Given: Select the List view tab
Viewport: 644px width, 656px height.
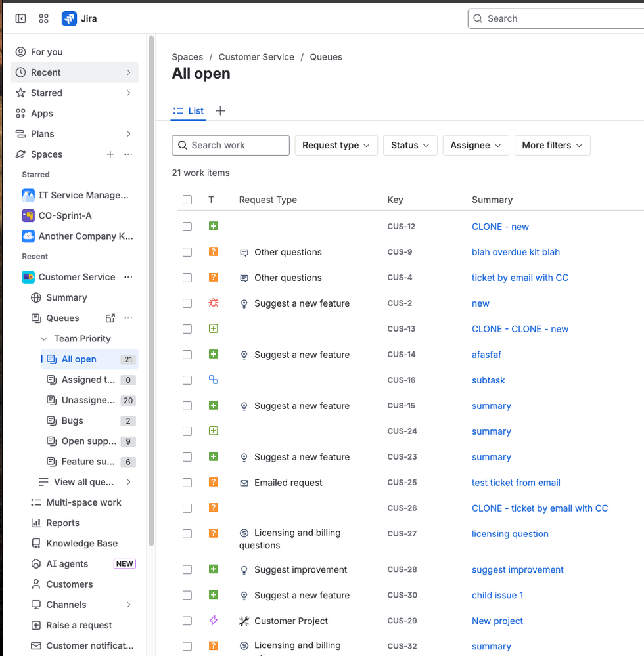Looking at the screenshot, I should coord(189,111).
